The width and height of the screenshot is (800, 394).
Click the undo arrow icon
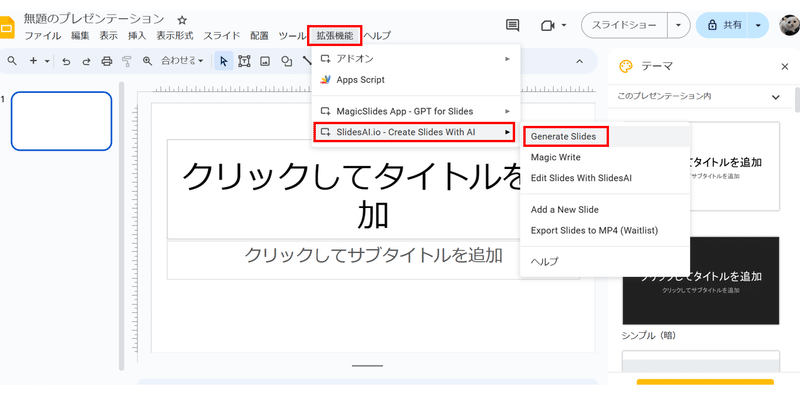[66, 61]
